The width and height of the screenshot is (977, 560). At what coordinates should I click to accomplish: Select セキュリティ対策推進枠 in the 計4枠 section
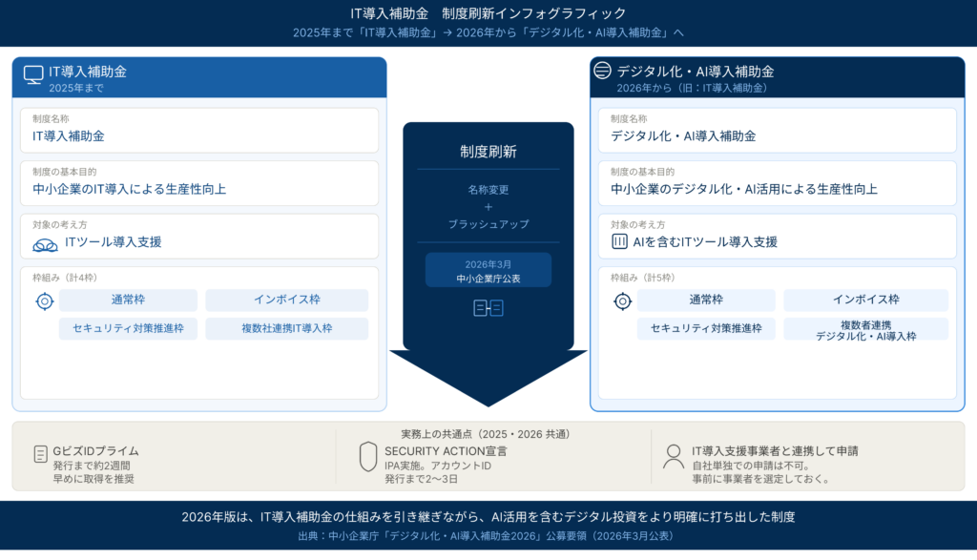(128, 329)
